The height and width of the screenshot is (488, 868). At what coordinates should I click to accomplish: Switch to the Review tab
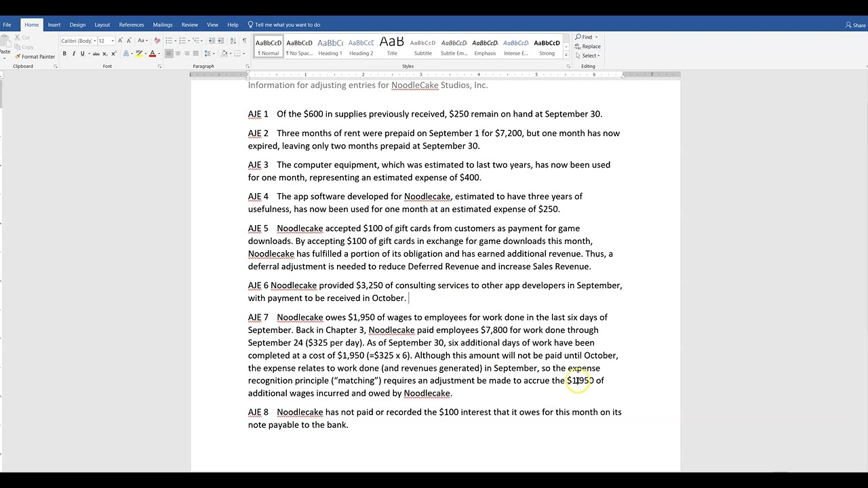[190, 24]
